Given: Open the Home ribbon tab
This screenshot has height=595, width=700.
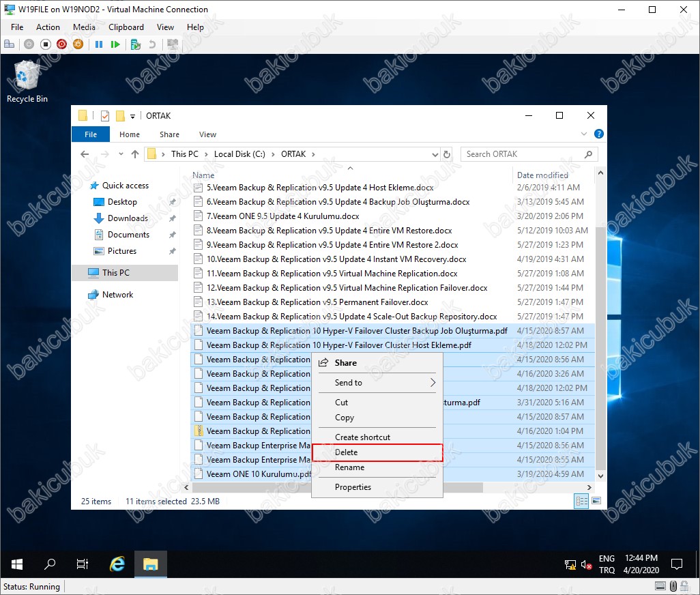Looking at the screenshot, I should coord(130,134).
